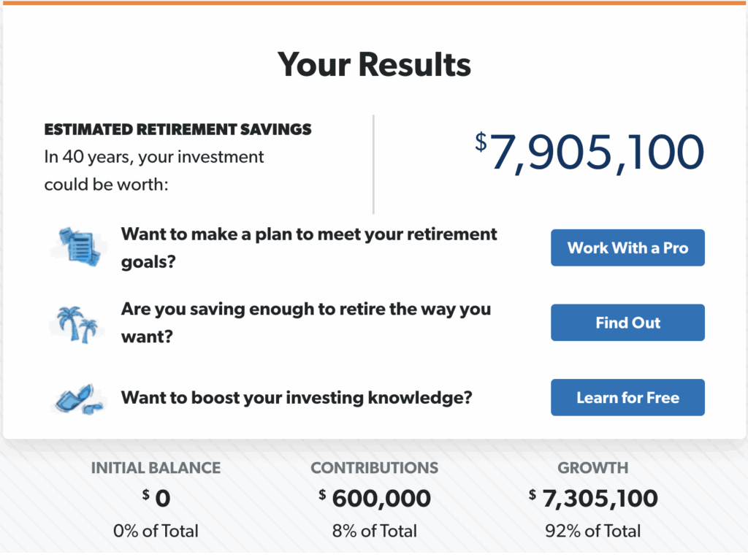Click the $7,305,100 growth amount
Screen dimensions: 748x560
[x=593, y=499]
